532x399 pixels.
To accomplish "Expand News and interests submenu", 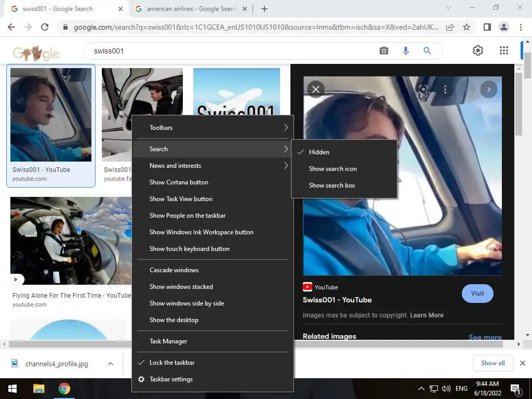I will pos(212,166).
